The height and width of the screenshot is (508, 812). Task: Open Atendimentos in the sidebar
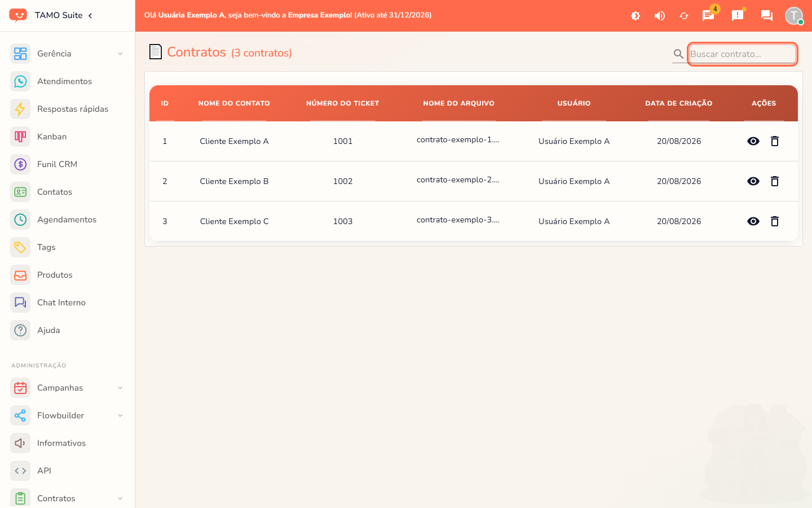pos(68,81)
